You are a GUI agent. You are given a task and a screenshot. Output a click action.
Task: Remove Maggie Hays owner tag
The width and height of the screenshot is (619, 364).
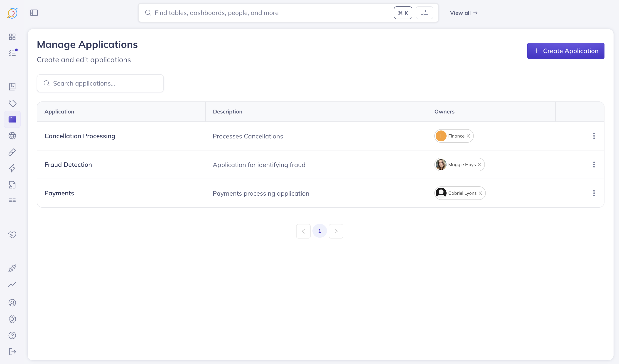tap(479, 165)
